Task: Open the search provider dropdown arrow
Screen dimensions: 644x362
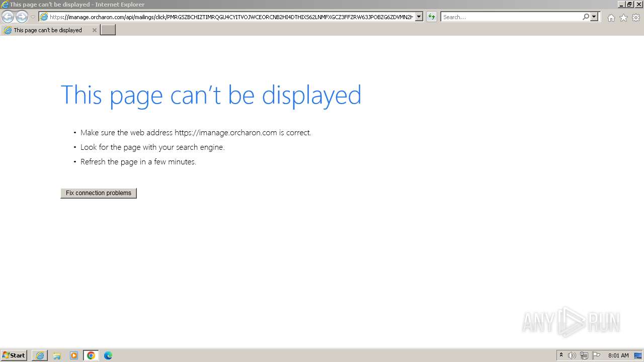Action: click(594, 17)
